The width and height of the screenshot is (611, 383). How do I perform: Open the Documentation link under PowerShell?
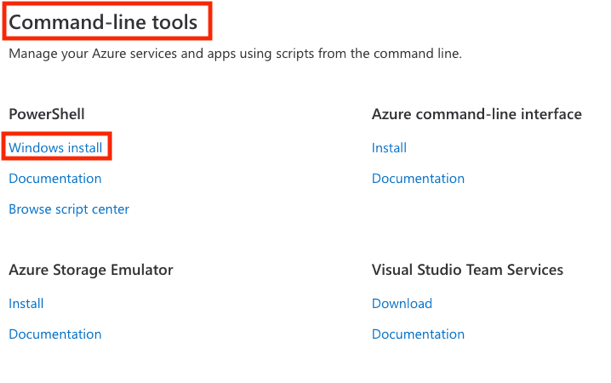click(55, 178)
